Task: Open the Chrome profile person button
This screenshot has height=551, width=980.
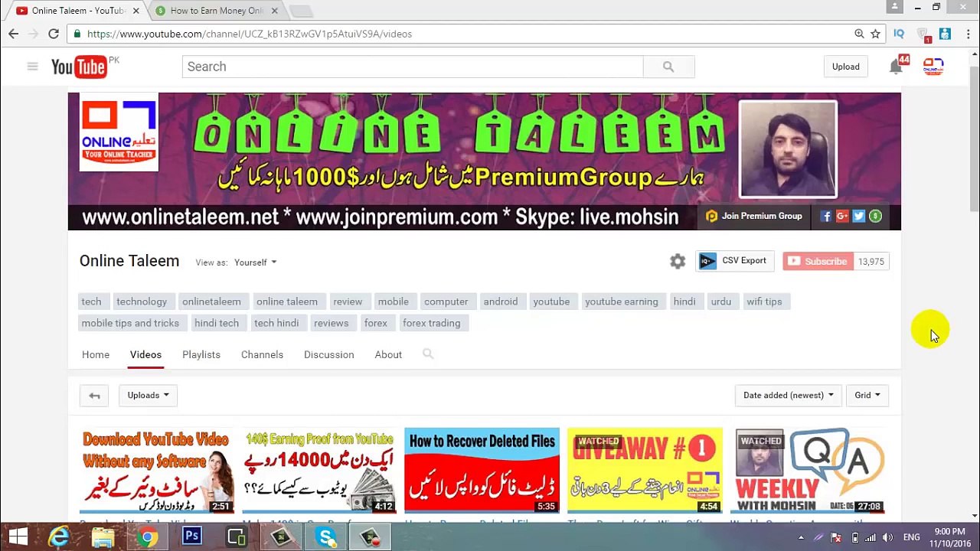Action: (x=894, y=7)
